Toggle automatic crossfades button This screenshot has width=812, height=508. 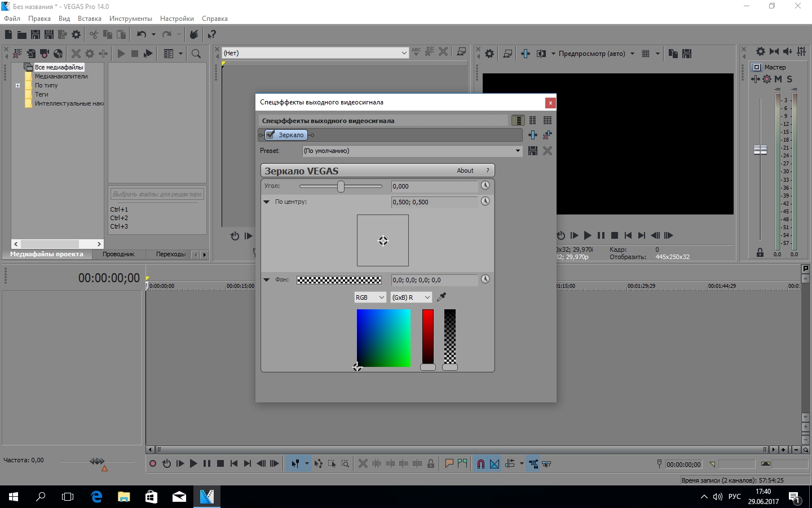[x=495, y=463]
